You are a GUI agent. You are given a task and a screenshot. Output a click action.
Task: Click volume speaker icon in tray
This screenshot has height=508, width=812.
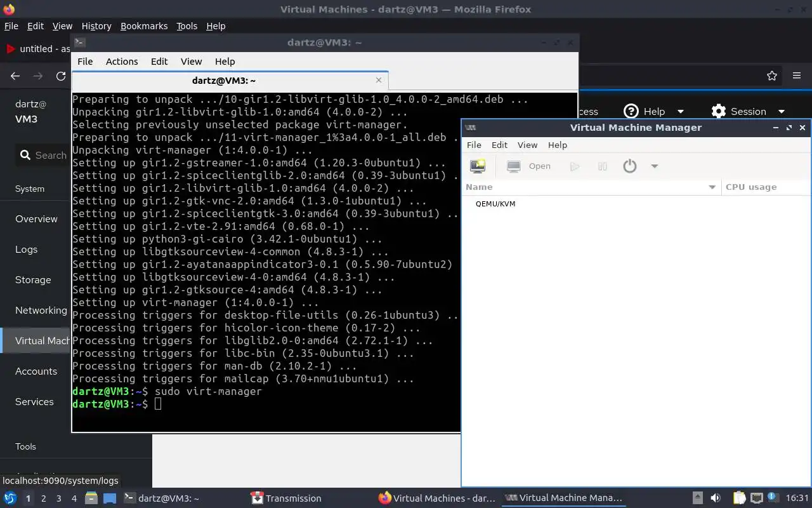pos(716,498)
